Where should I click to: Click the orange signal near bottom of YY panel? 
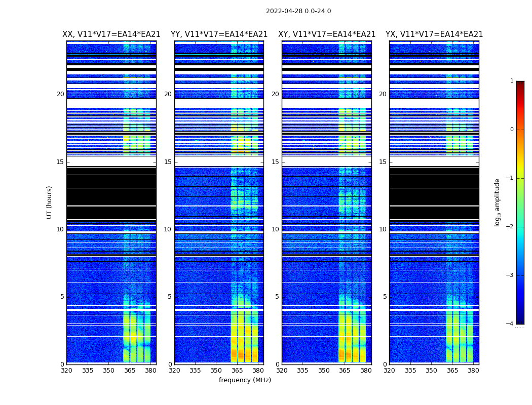coord(234,354)
